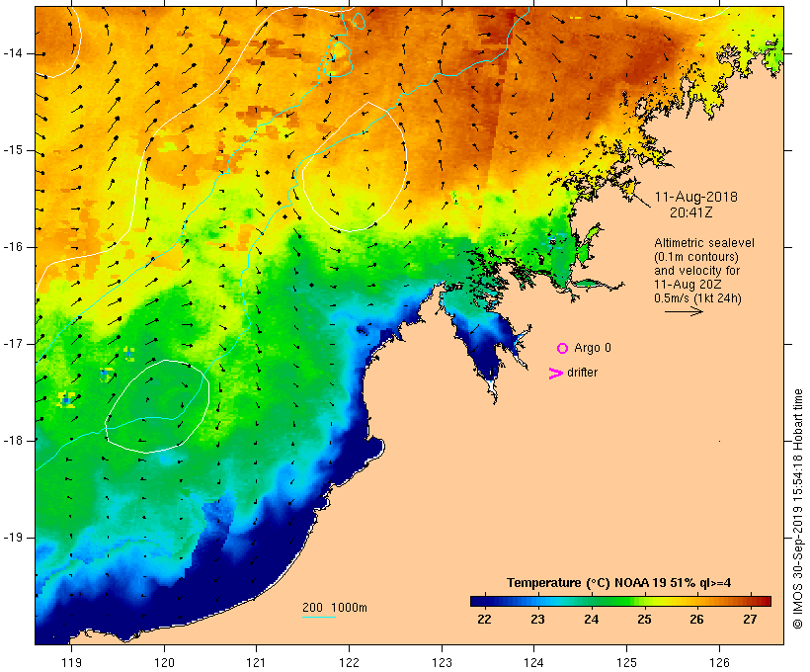Click the 0.5m/s velocity scale arrow
Image resolution: width=810 pixels, height=672 pixels.
tap(684, 311)
